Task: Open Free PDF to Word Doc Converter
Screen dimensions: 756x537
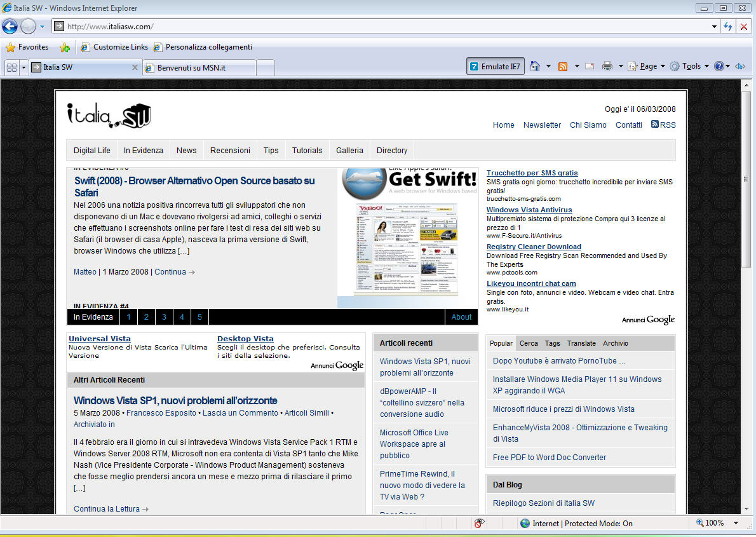Action: click(x=549, y=458)
